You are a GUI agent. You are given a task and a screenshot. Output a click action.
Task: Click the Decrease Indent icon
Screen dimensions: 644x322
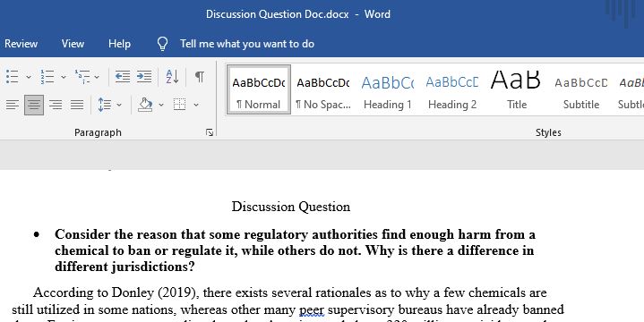tap(123, 77)
